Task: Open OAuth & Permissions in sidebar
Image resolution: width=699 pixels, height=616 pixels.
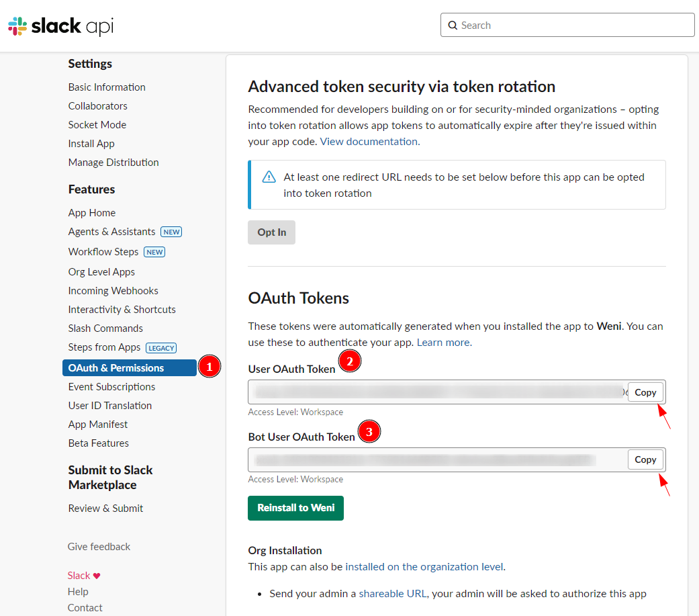Action: pyautogui.click(x=116, y=368)
